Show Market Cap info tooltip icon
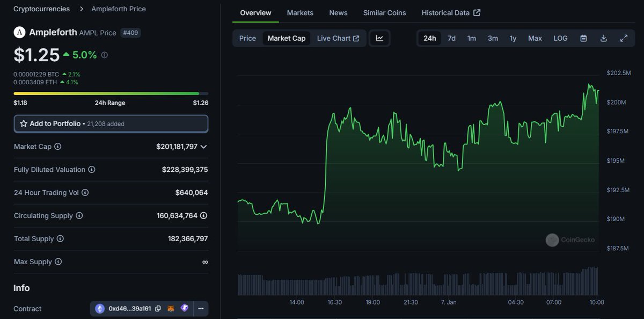Image resolution: width=644 pixels, height=319 pixels. (58, 147)
